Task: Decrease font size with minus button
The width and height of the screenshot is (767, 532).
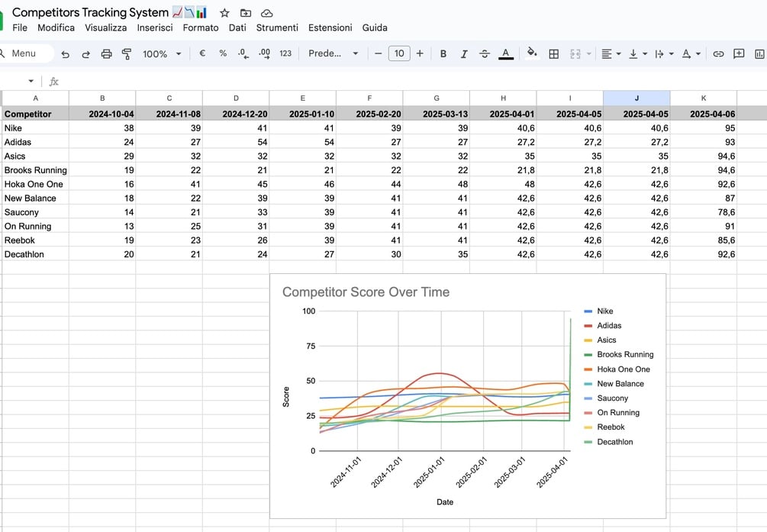Action: coord(378,53)
